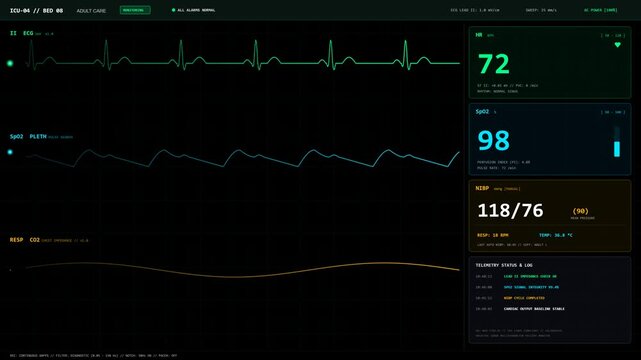Screen dimensions: 641x360
Task: Click the PERFUSION INDEX readout
Action: (503, 162)
